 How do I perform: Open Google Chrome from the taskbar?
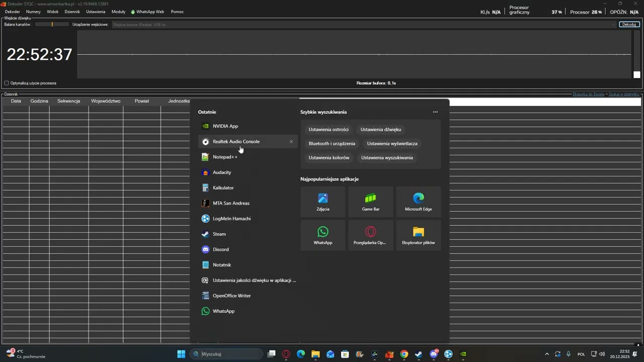pyautogui.click(x=404, y=354)
